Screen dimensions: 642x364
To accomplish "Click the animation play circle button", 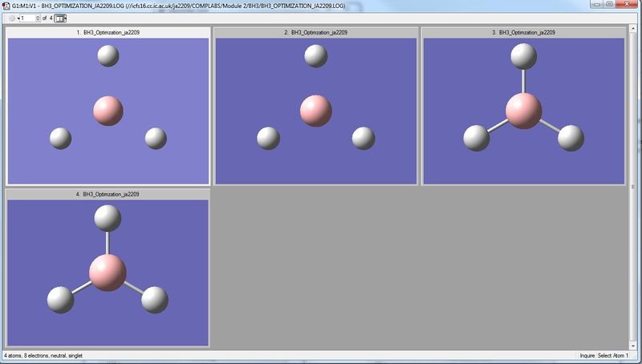I will [11, 18].
